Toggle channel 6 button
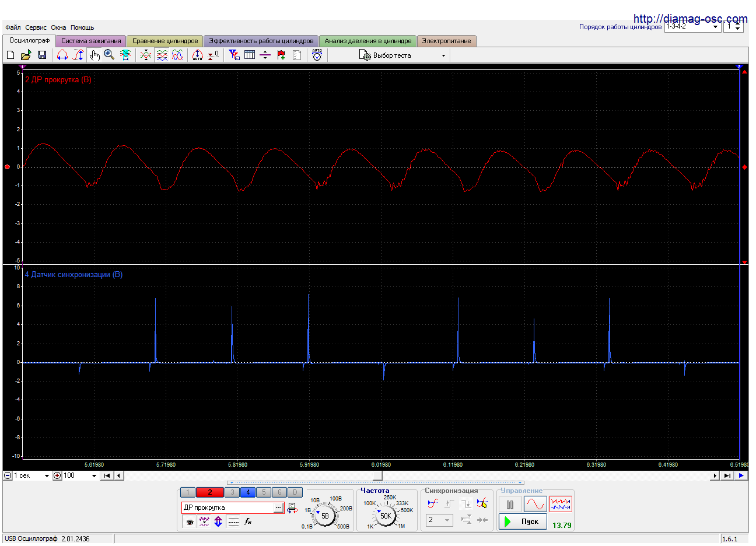This screenshot has height=546, width=756. 279,492
